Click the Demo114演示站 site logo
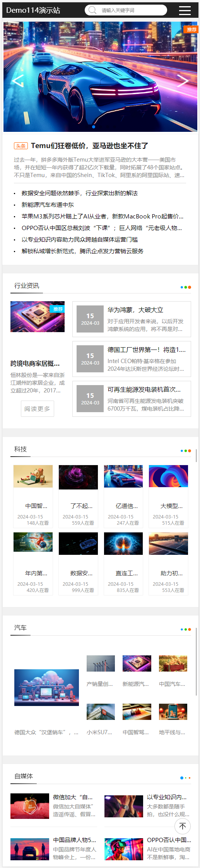Screen dimensions: 200x868 click(33, 10)
